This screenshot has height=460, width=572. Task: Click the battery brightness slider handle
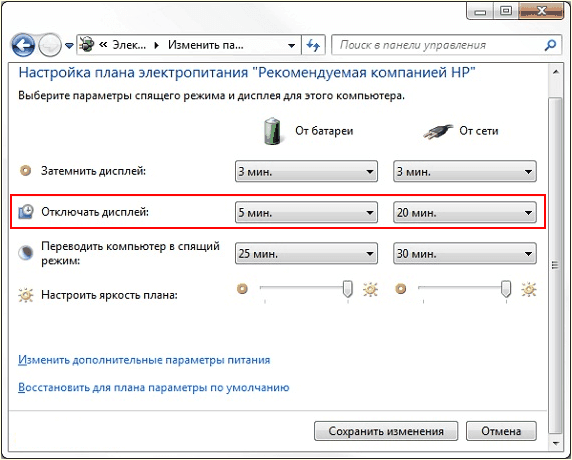pos(348,288)
